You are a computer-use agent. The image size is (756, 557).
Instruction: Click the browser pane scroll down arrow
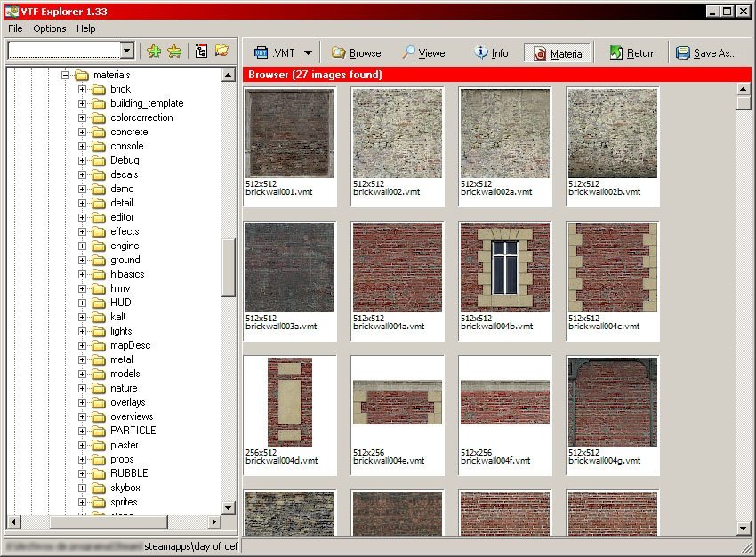point(743,529)
